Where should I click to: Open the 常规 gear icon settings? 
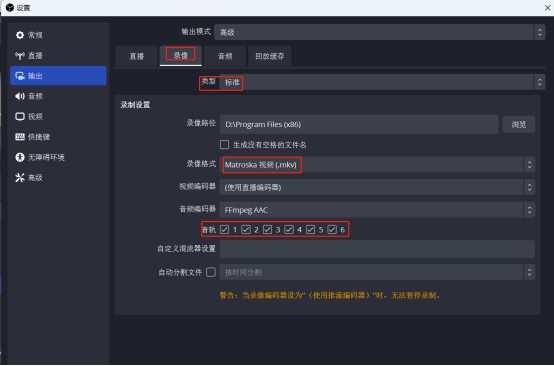click(20, 35)
